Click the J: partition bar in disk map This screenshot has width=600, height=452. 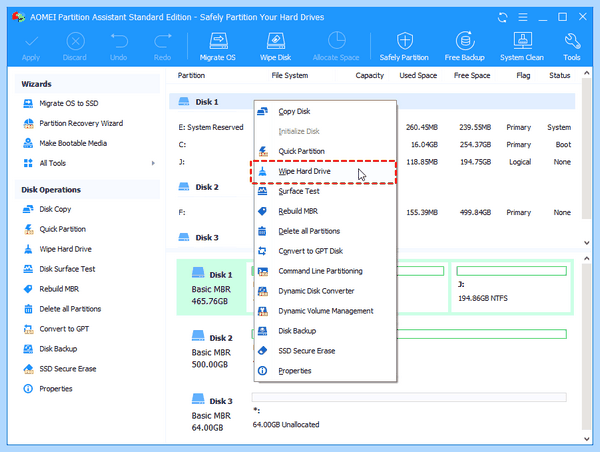click(x=511, y=271)
